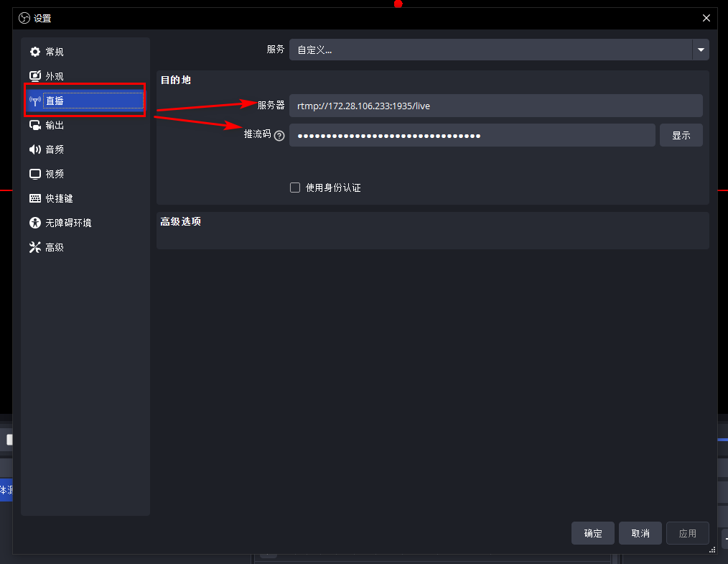Viewport: 728px width, 564px height.
Task: Click 显示 to reveal the stream key
Action: coord(681,135)
